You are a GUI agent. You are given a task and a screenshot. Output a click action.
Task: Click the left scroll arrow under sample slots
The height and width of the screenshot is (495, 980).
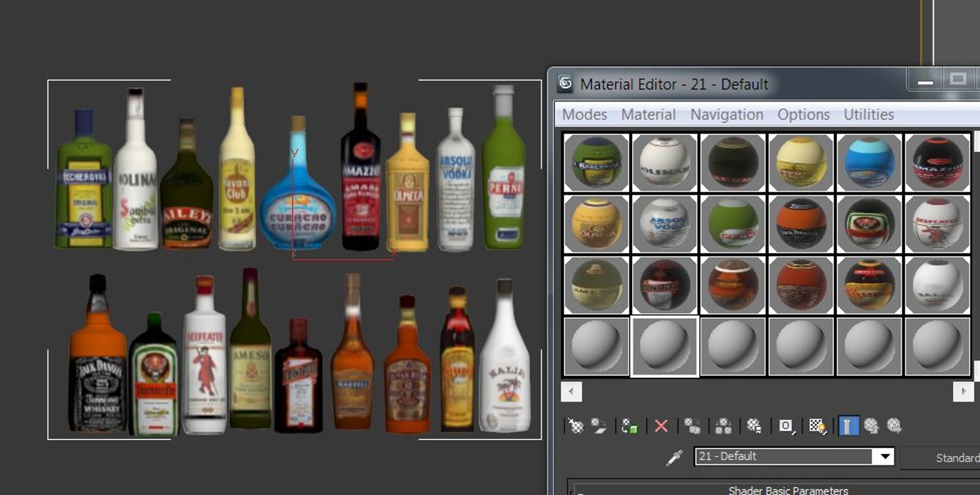pyautogui.click(x=571, y=392)
